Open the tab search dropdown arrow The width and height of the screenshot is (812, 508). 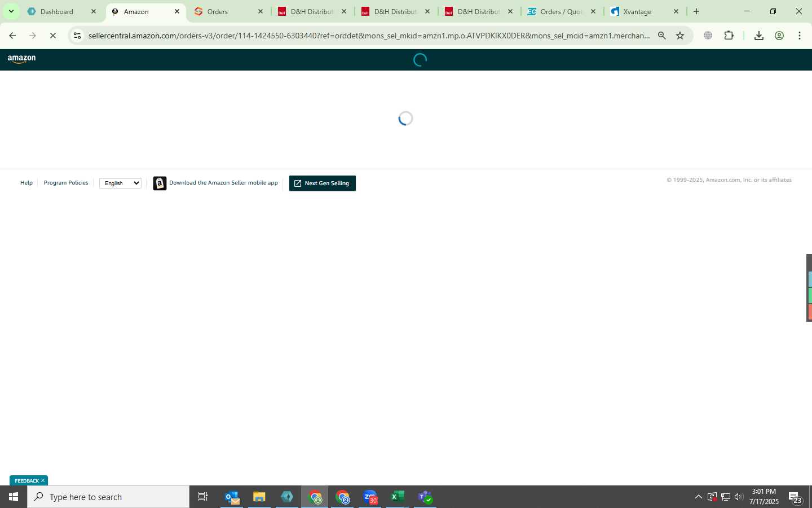click(x=11, y=11)
